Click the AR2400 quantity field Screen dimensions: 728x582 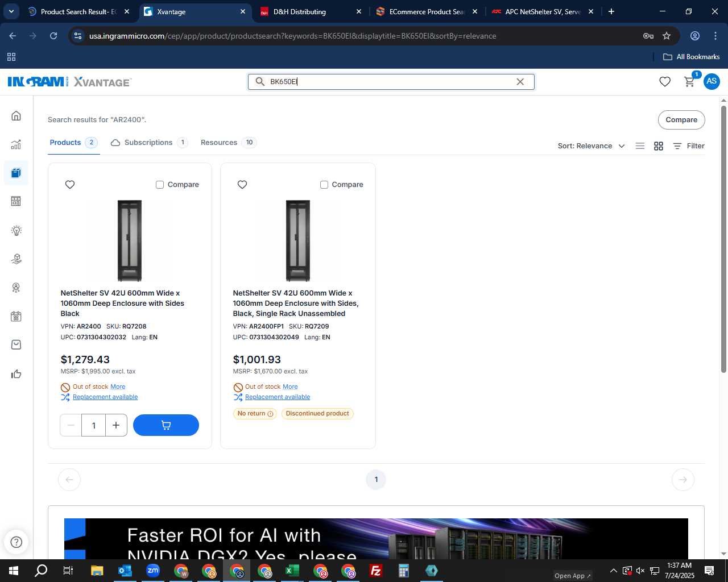(94, 425)
